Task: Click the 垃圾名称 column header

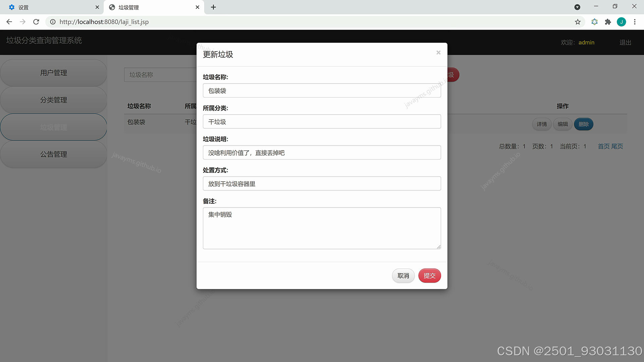Action: 139,106
